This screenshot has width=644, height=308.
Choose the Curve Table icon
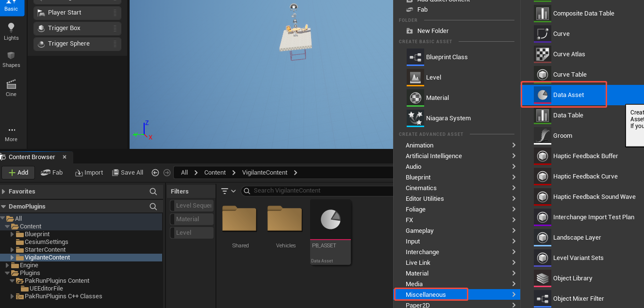click(x=542, y=75)
